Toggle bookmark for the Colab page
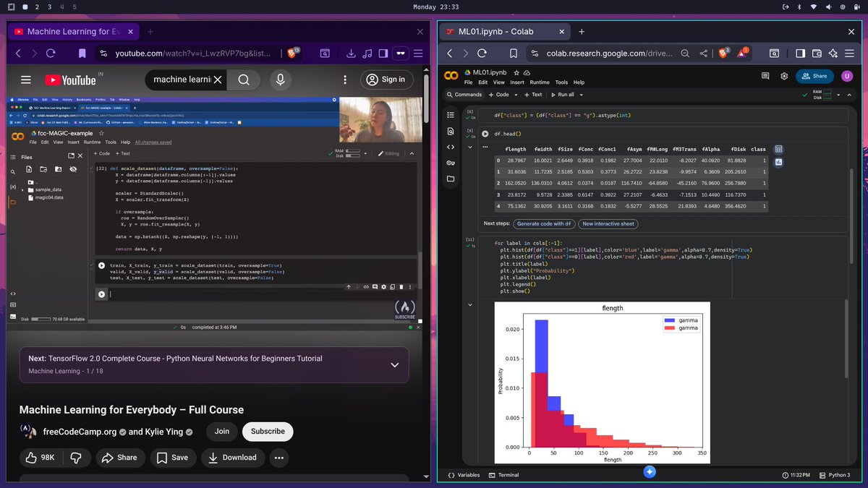Image resolution: width=868 pixels, height=488 pixels. click(514, 53)
